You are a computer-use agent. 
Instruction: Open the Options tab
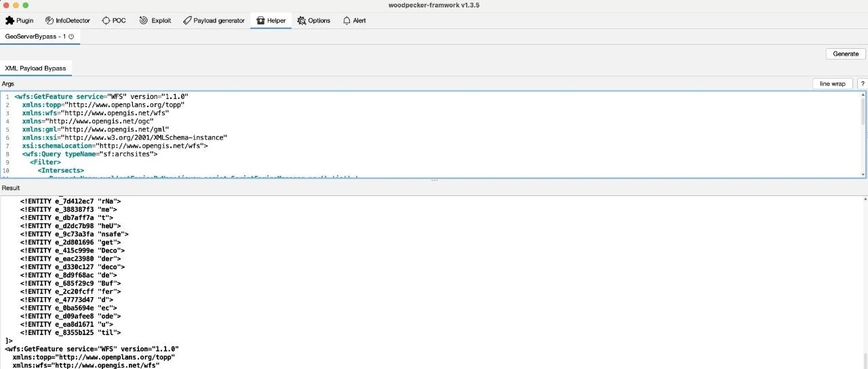313,20
